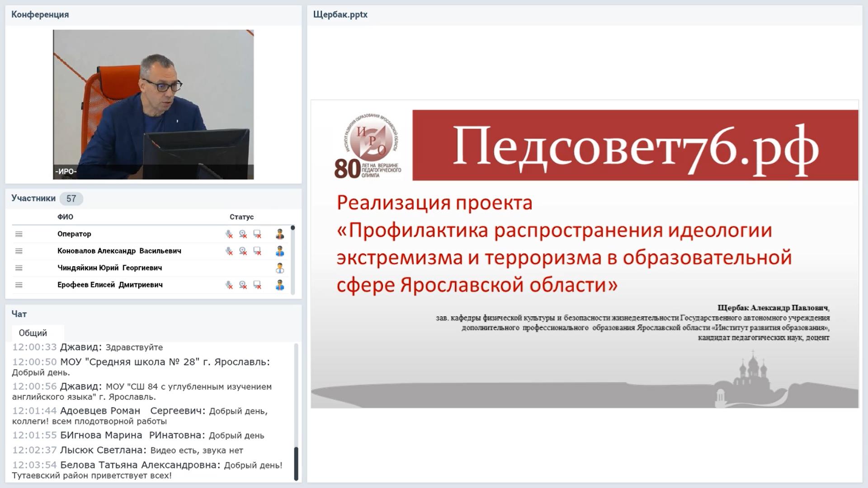Viewport: 868px width, 488px height.
Task: Click the participant count badge 57
Action: coord(71,198)
